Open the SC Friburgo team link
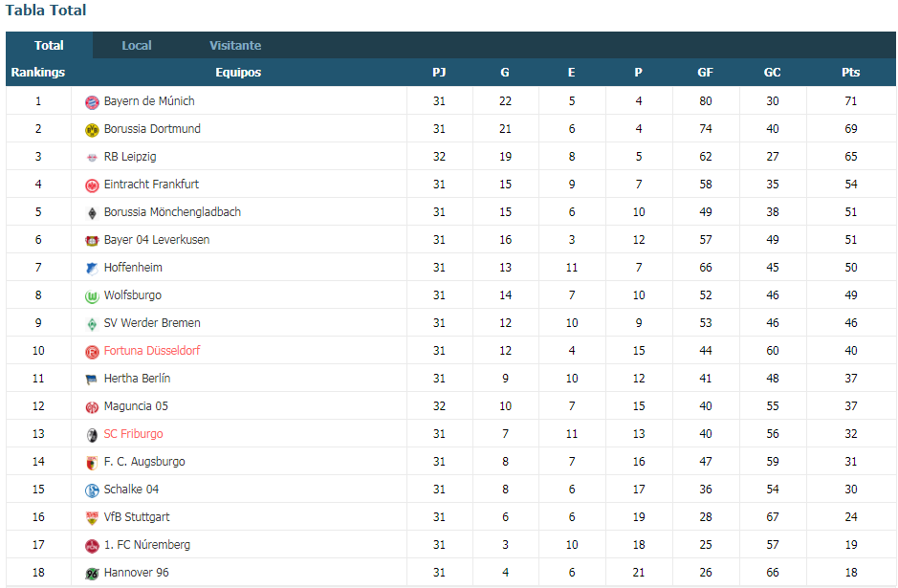 (x=133, y=434)
